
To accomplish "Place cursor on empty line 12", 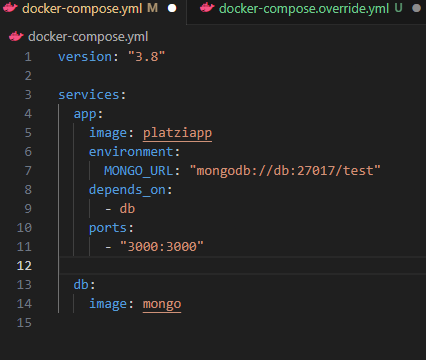I will coord(242,266).
